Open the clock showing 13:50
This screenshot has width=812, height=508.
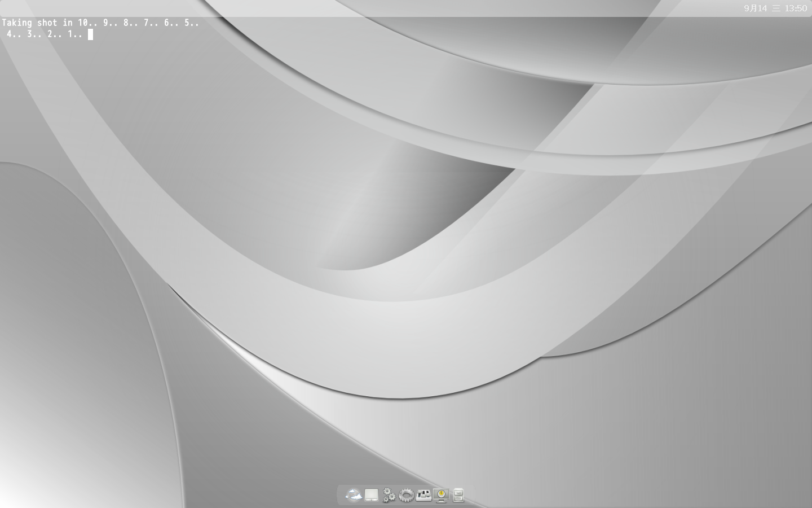click(x=796, y=8)
